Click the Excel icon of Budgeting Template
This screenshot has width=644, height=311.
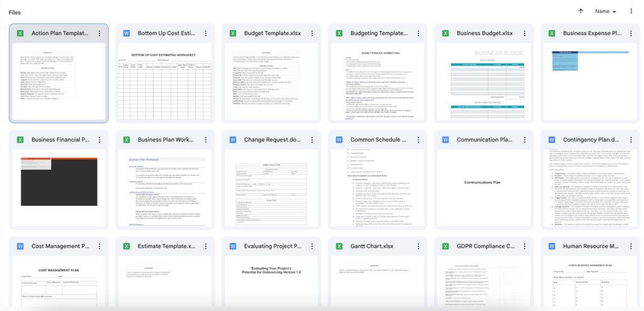[339, 33]
